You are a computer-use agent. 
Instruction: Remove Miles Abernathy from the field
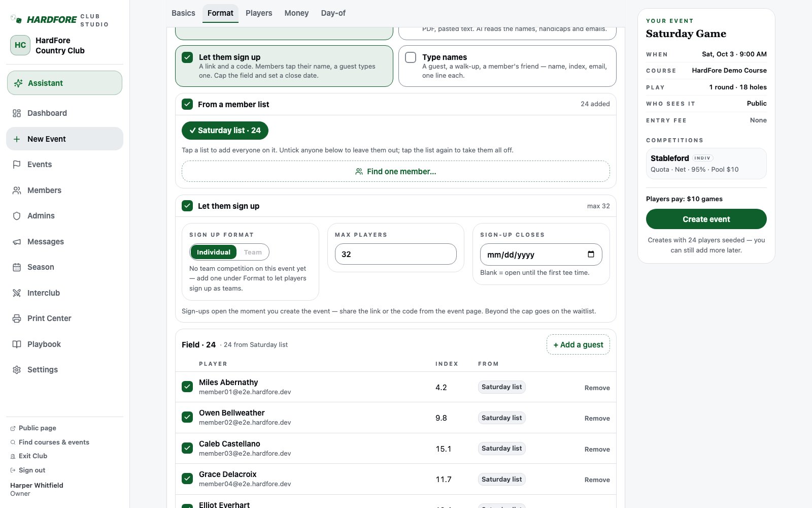point(597,388)
